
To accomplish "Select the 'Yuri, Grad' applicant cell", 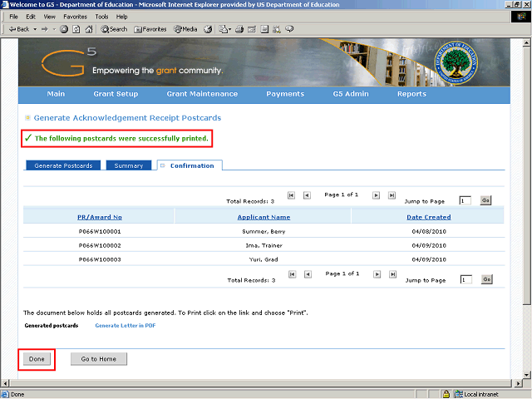I will (x=264, y=259).
